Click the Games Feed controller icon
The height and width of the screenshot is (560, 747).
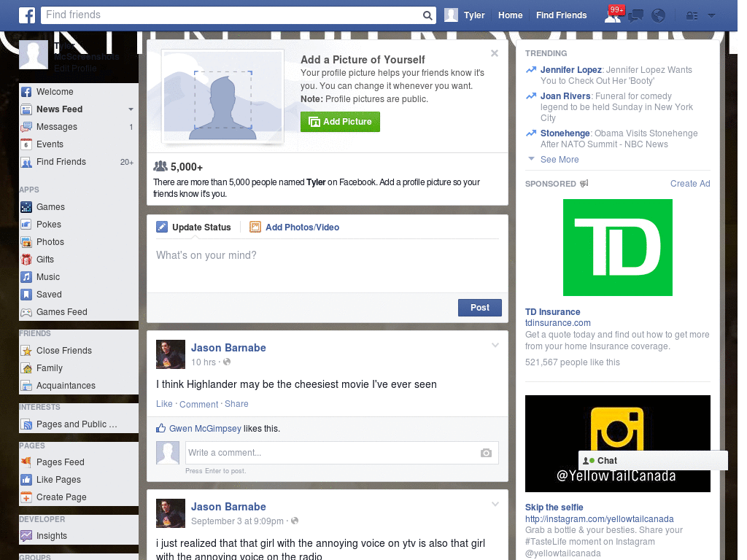(x=27, y=312)
